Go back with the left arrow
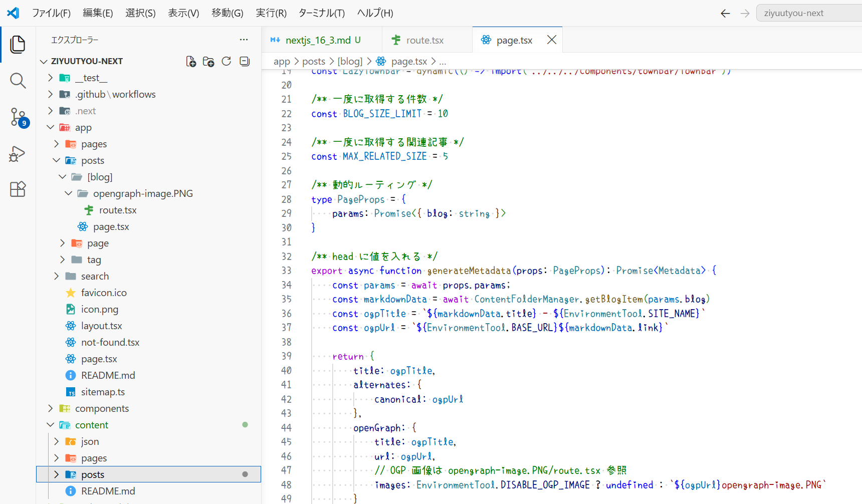The width and height of the screenshot is (862, 504). 725,14
